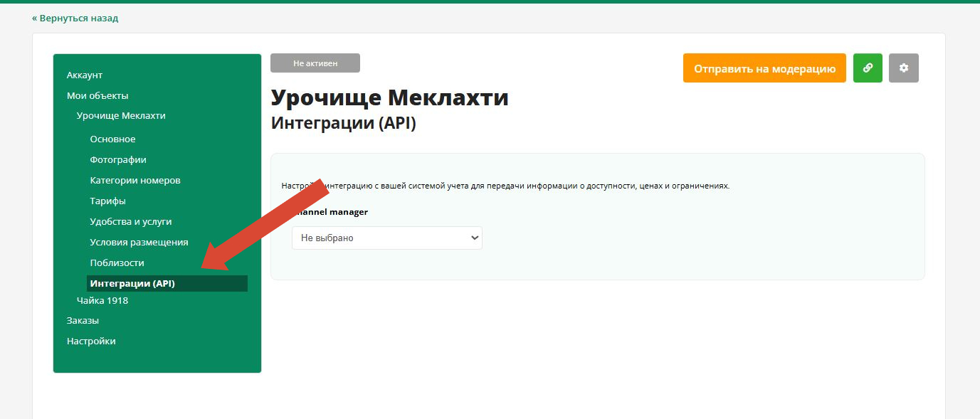Click the green link icon button
The height and width of the screenshot is (419, 980).
(x=867, y=68)
